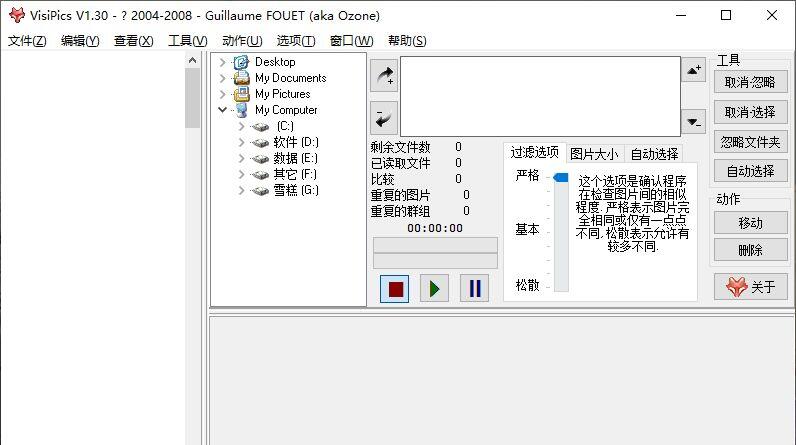
Task: Open the 文件(Z) menu
Action: point(27,41)
